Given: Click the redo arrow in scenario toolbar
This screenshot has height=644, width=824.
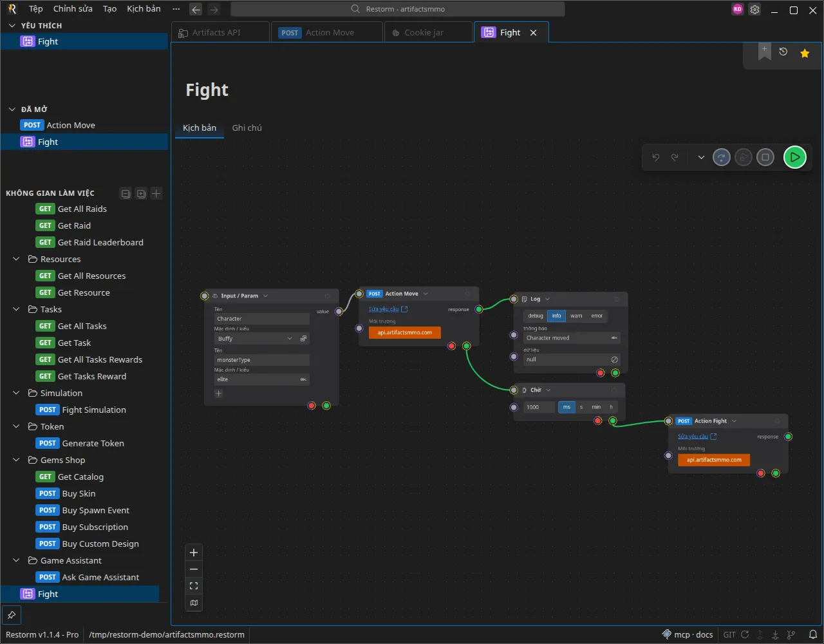Looking at the screenshot, I should coord(675,157).
